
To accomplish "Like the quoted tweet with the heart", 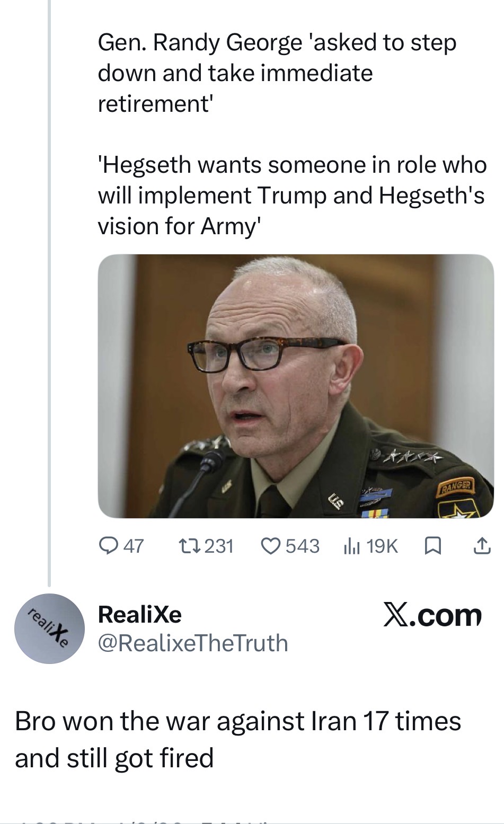I will [271, 545].
